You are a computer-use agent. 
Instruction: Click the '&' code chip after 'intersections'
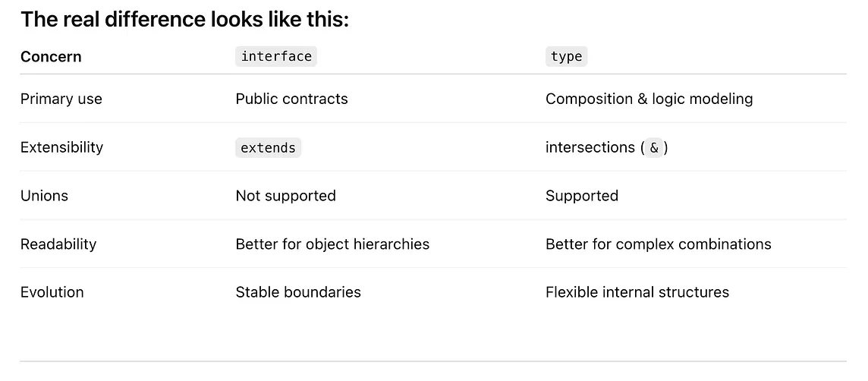(654, 148)
